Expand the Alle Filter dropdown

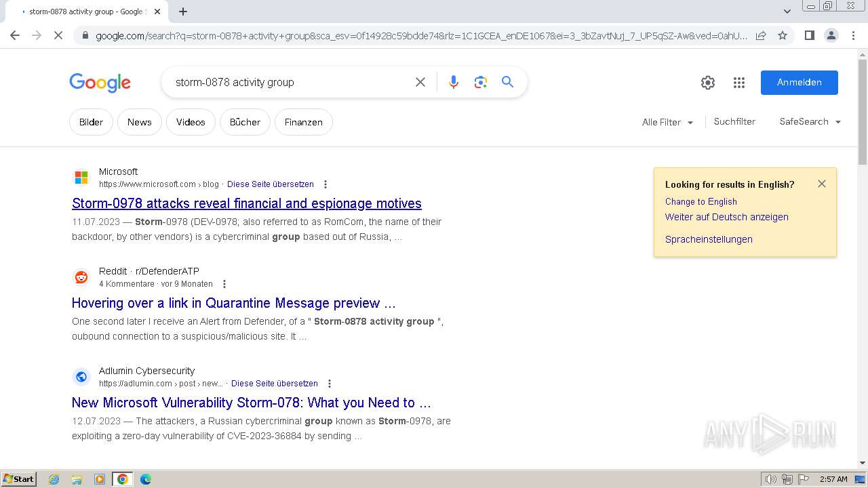pos(667,122)
